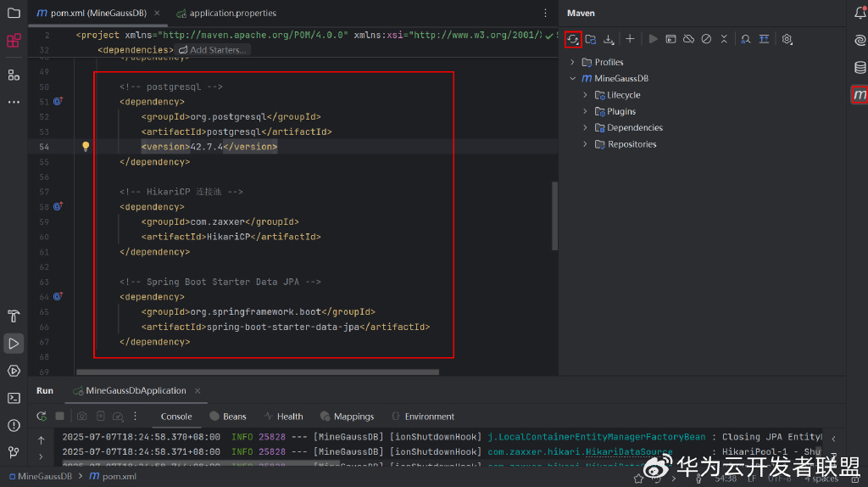Reload all Maven projects
The height and width of the screenshot is (487, 868).
(573, 39)
